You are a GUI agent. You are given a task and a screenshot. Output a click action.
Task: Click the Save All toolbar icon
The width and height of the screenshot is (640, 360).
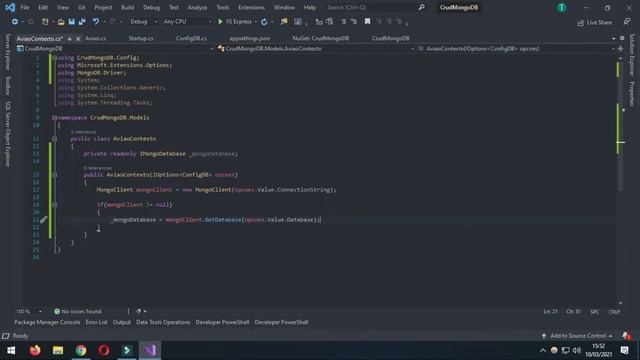pos(82,22)
